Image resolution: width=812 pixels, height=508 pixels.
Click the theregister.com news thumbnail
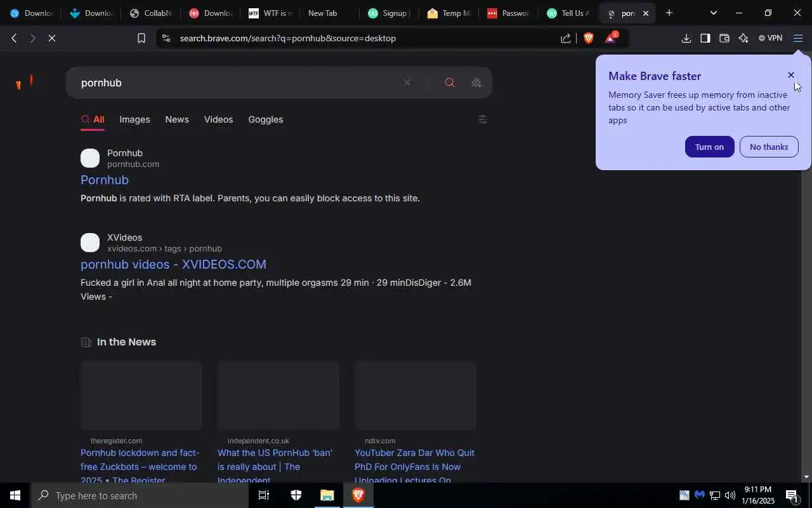tap(141, 396)
